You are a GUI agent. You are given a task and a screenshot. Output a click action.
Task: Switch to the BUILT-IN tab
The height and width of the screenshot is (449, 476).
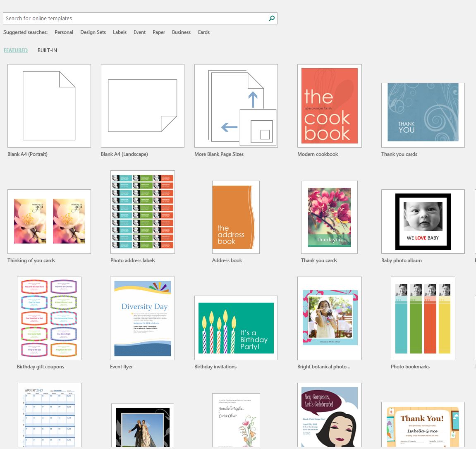[47, 50]
